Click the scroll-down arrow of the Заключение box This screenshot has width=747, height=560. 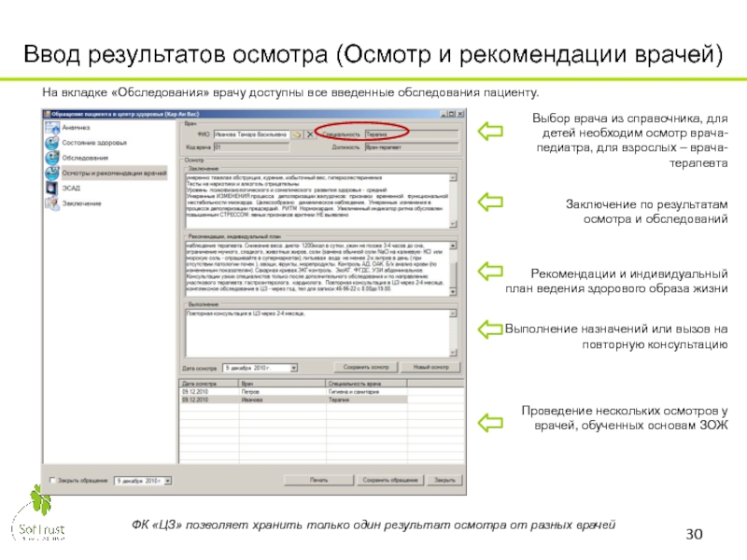453,224
